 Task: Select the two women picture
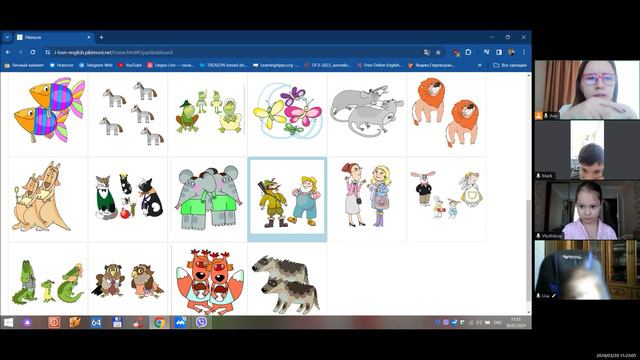coord(367,196)
